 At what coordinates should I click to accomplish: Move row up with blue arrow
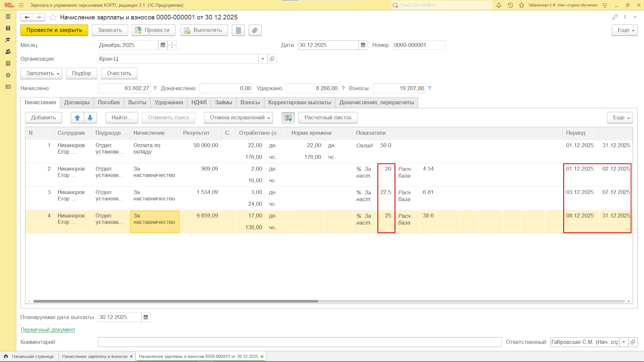(77, 118)
